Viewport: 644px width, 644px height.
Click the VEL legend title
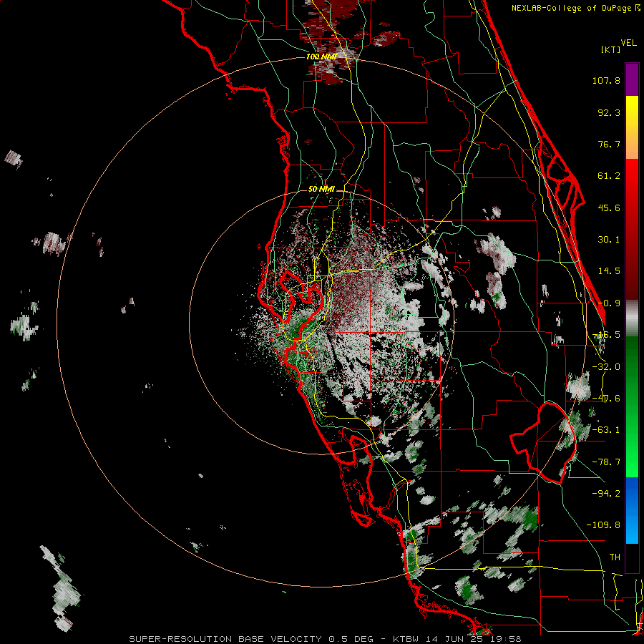[628, 43]
